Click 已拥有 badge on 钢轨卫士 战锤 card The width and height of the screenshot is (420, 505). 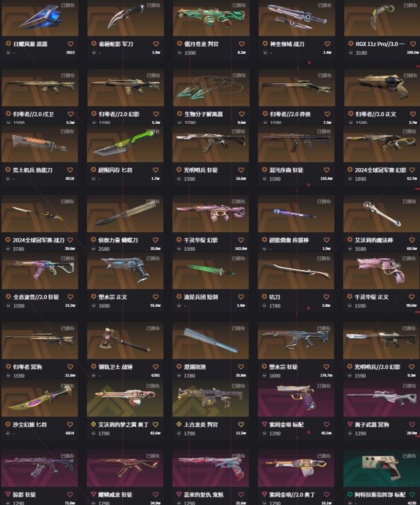(x=153, y=328)
